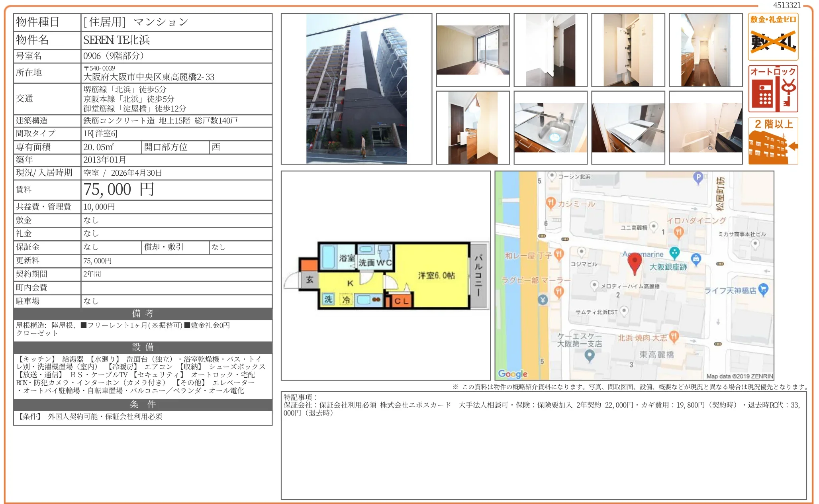The image size is (819, 504).
Task: Open the building exterior photo
Action: [356, 89]
